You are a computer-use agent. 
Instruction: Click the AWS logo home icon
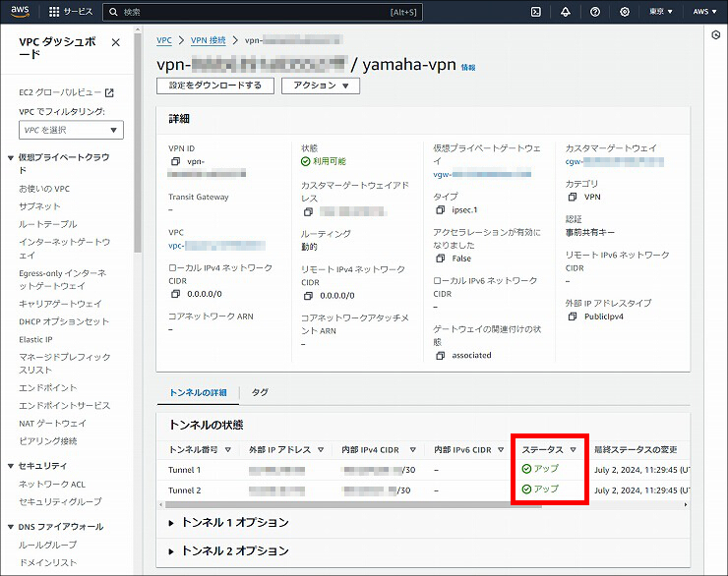(20, 12)
